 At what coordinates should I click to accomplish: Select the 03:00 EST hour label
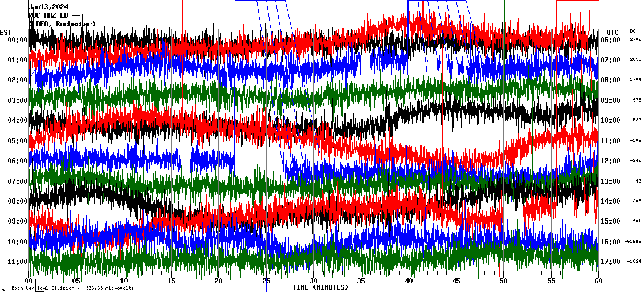click(18, 100)
